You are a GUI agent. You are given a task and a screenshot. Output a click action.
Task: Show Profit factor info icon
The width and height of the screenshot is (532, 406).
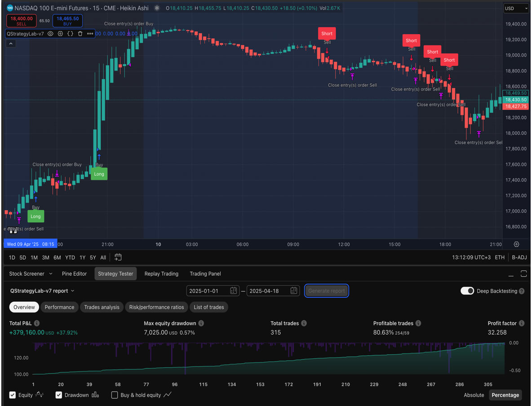[x=522, y=323]
